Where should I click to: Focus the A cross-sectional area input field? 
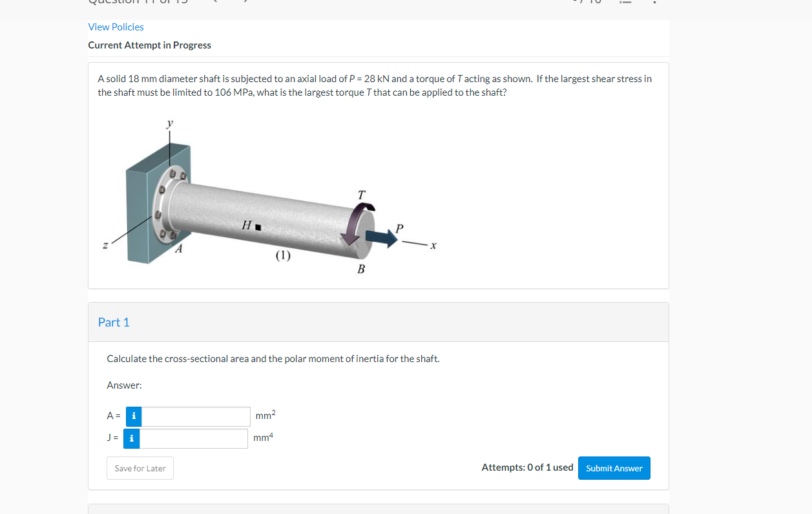(196, 416)
